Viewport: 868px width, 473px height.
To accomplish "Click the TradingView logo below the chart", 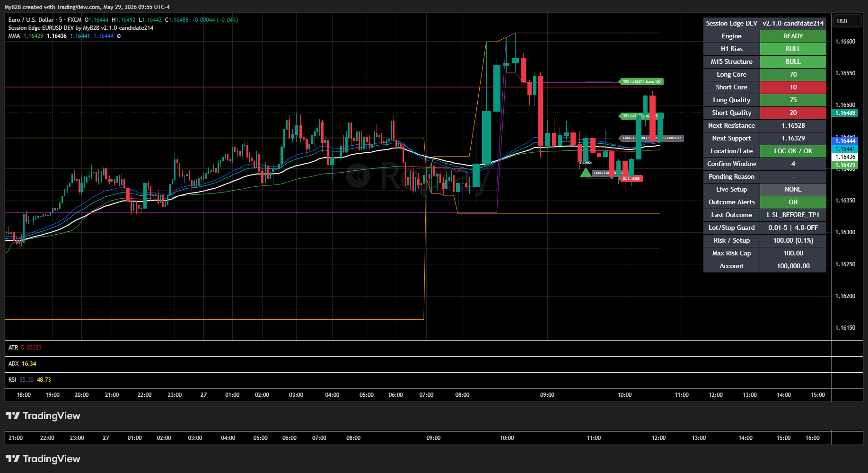I will point(43,416).
